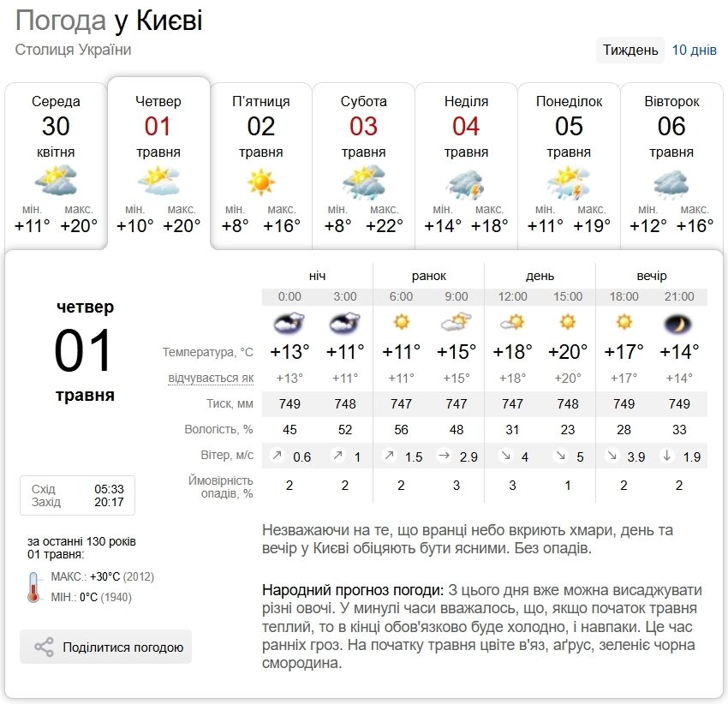Click the wind direction arrow at 12:00

[x=506, y=456]
